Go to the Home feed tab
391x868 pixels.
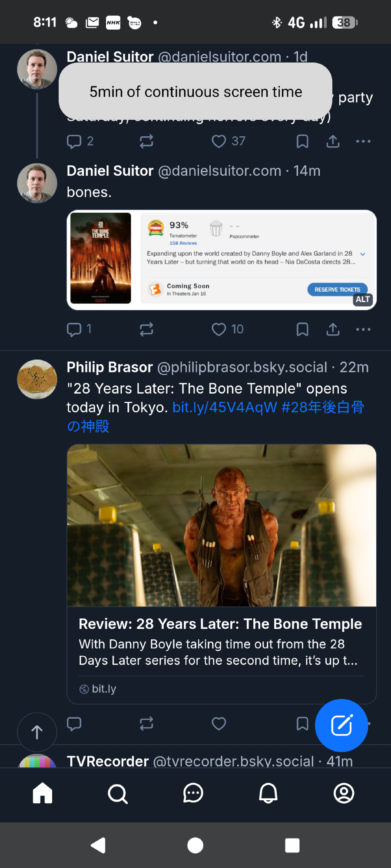[43, 794]
